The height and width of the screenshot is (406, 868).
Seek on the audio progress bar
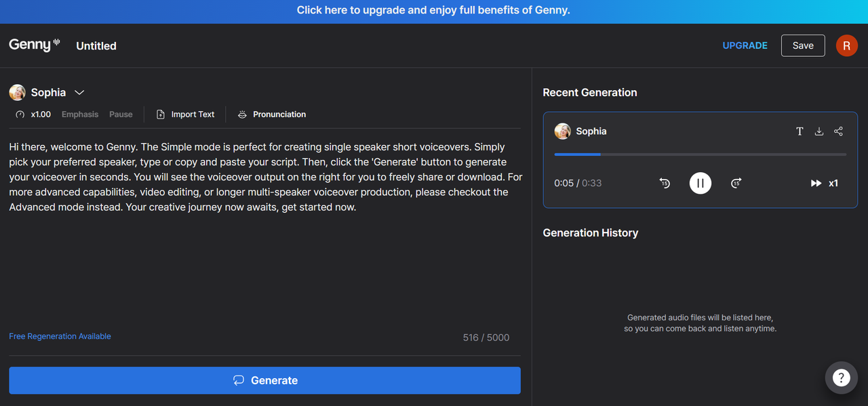click(700, 155)
